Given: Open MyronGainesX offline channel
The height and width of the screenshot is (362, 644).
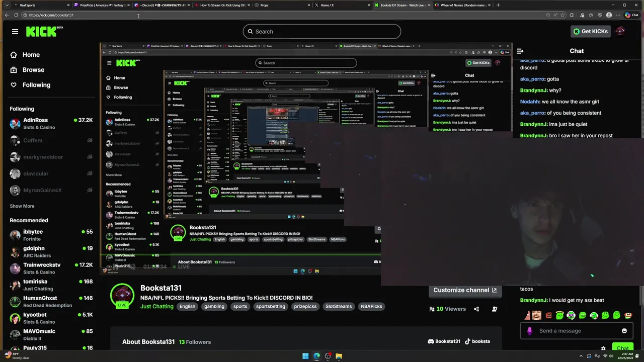Looking at the screenshot, I should point(50,190).
